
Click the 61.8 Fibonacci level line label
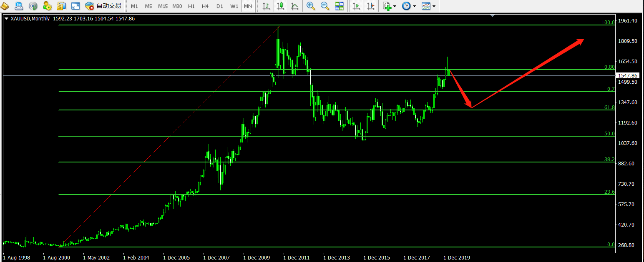609,107
